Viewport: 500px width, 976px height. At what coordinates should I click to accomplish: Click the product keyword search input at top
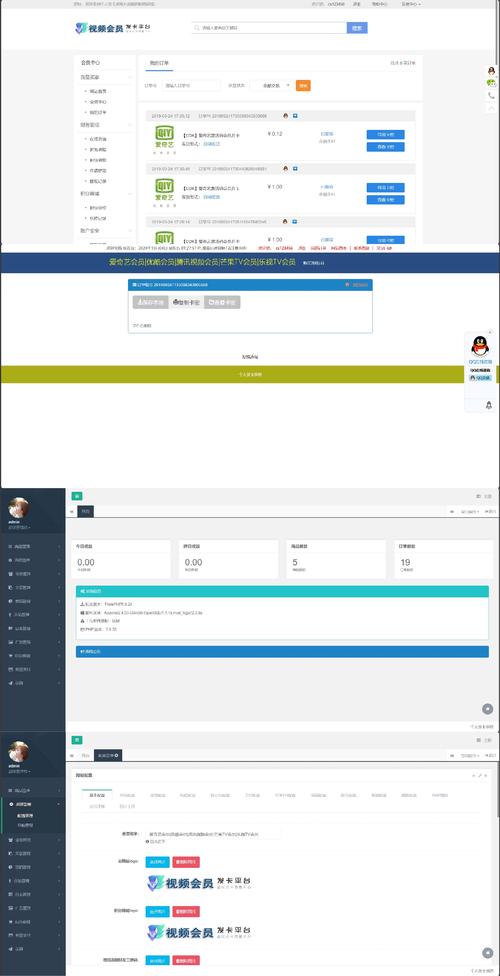[x=269, y=28]
